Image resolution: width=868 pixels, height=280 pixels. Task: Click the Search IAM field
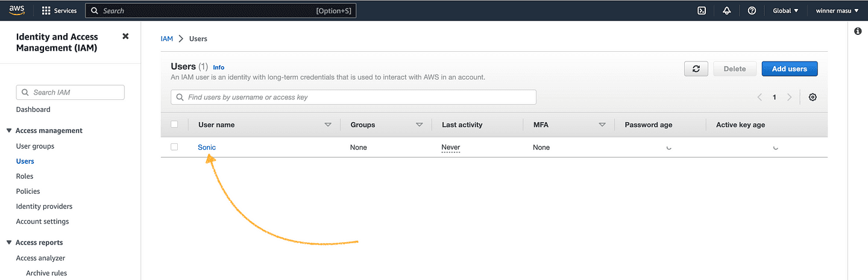click(71, 92)
